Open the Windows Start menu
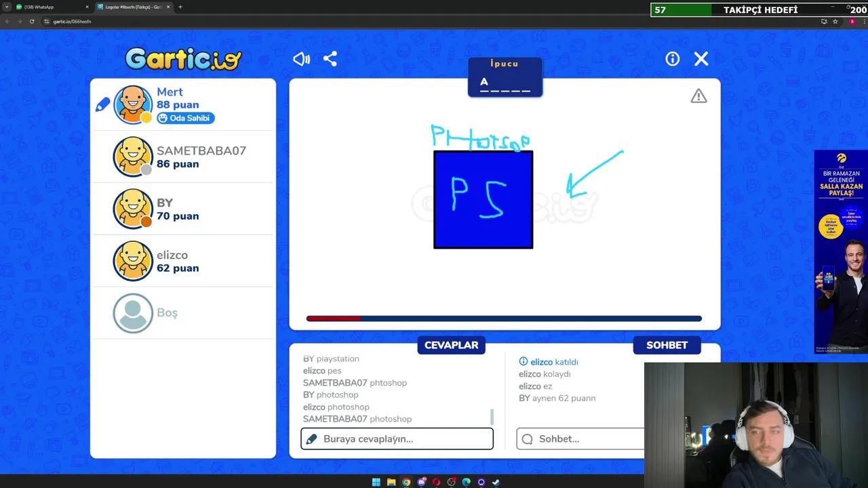868x488 pixels. click(x=376, y=482)
